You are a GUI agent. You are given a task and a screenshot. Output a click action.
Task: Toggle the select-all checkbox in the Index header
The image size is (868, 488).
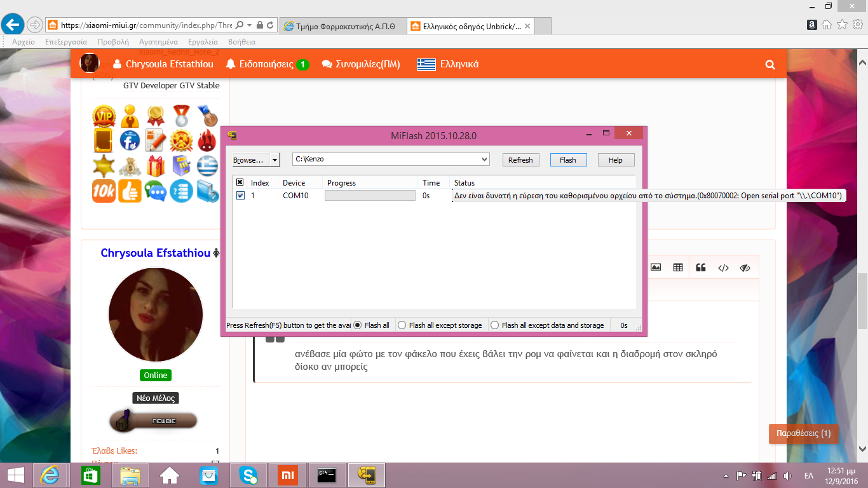point(240,182)
